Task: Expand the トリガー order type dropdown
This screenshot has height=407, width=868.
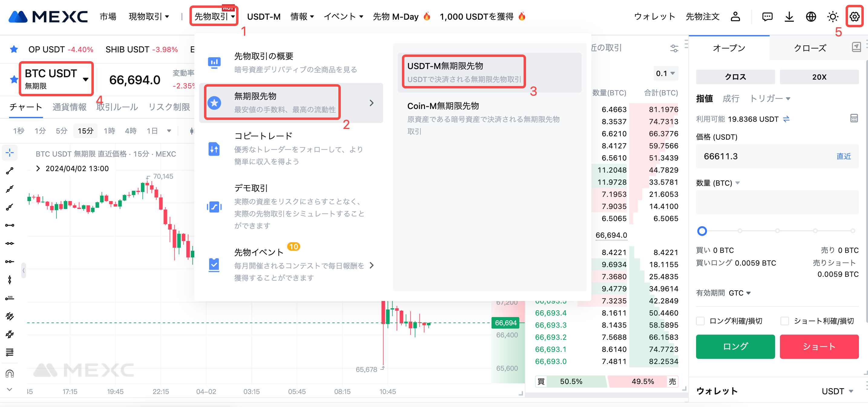Action: tap(770, 98)
